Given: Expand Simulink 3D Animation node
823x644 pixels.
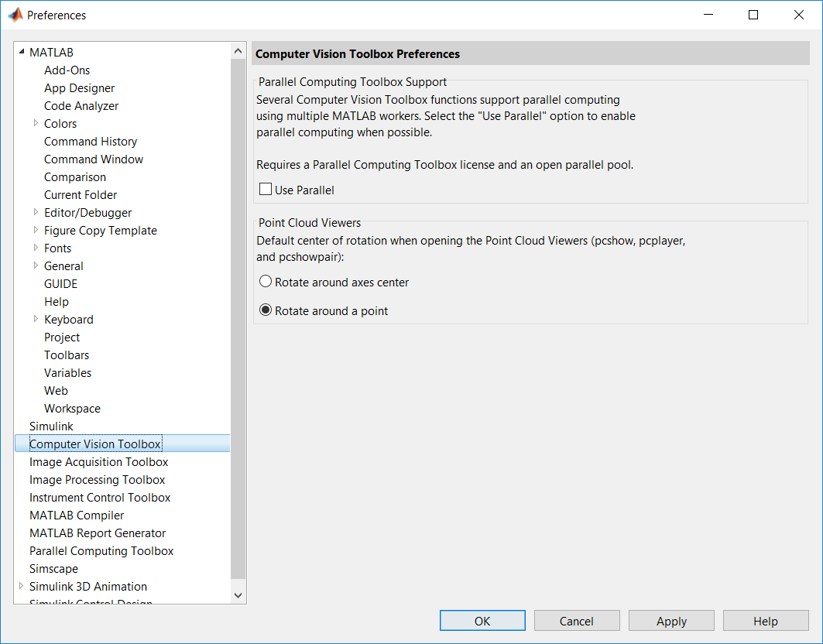Looking at the screenshot, I should (x=21, y=586).
